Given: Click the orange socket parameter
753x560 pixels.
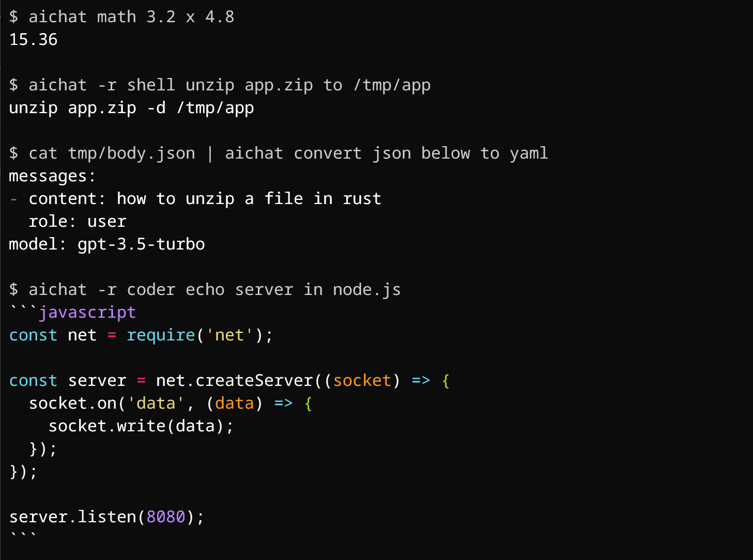Looking at the screenshot, I should pyautogui.click(x=362, y=381).
